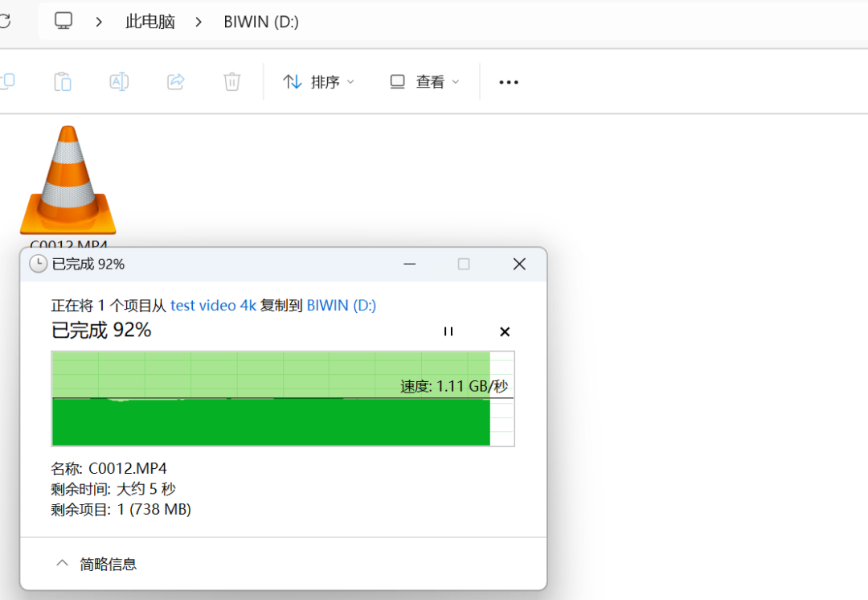
Task: Expand the chevron after 此电脑
Action: click(x=199, y=23)
